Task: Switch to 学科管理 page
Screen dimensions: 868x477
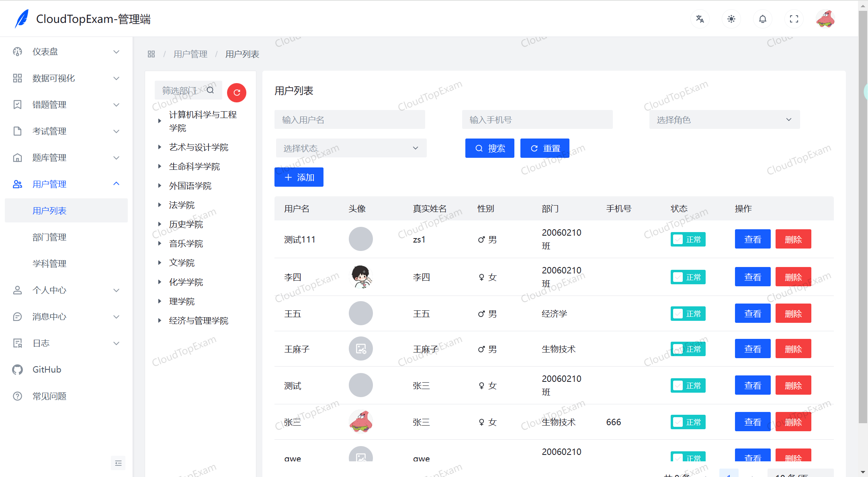Action: click(x=49, y=263)
